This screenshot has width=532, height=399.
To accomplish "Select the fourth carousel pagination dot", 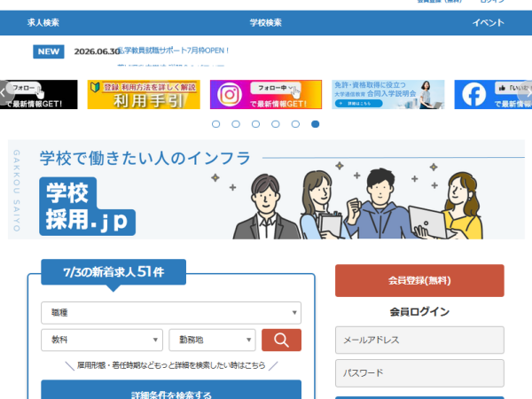I will tap(276, 124).
